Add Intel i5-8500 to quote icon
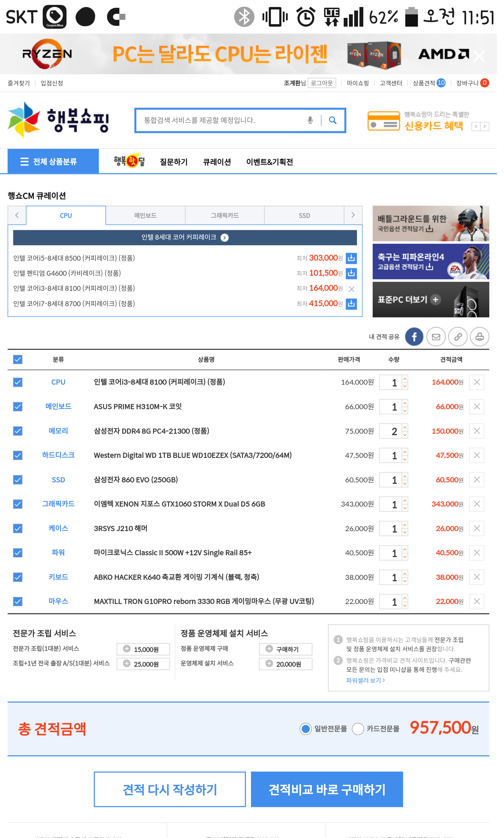The width and height of the screenshot is (504, 838). (351, 258)
